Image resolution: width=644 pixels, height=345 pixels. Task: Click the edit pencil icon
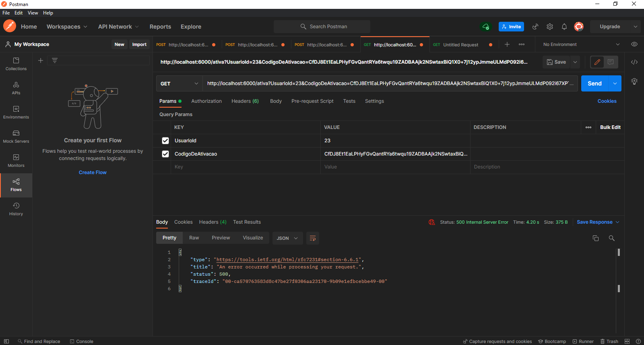pyautogui.click(x=597, y=62)
